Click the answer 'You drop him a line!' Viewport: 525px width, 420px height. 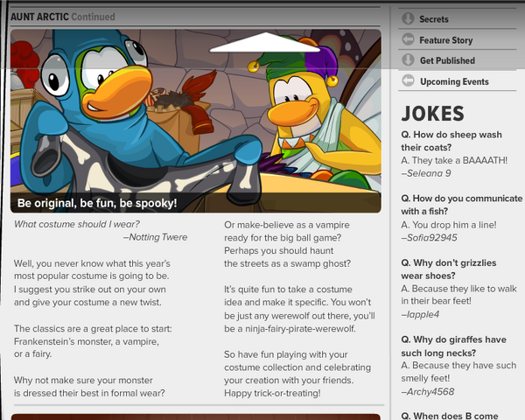449,225
